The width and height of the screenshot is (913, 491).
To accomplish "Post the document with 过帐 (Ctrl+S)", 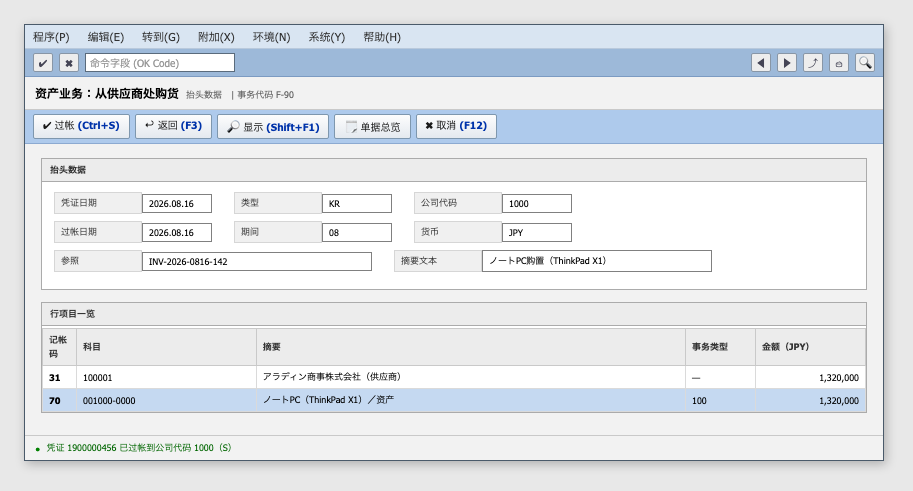I will (82, 126).
